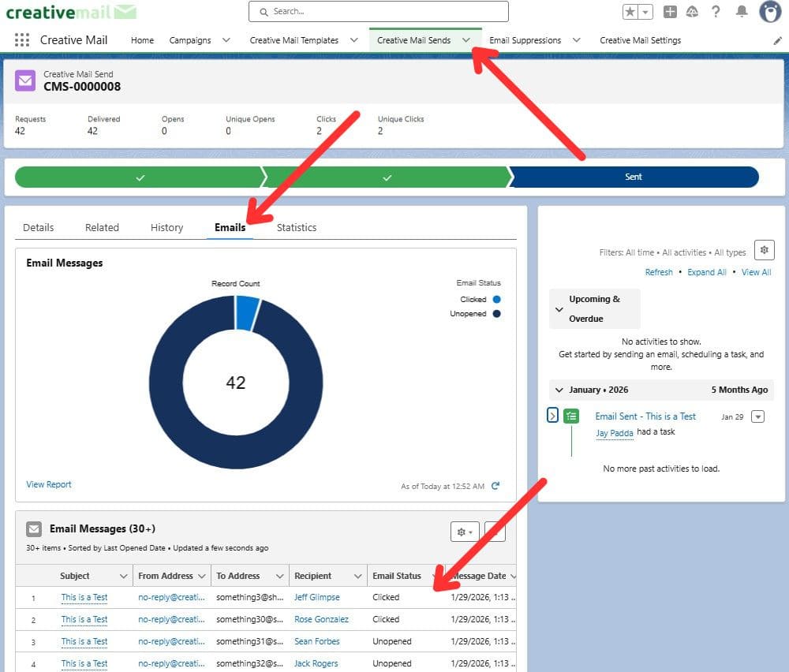Switch to the Statistics tab
This screenshot has height=672, width=789.
[x=297, y=227]
